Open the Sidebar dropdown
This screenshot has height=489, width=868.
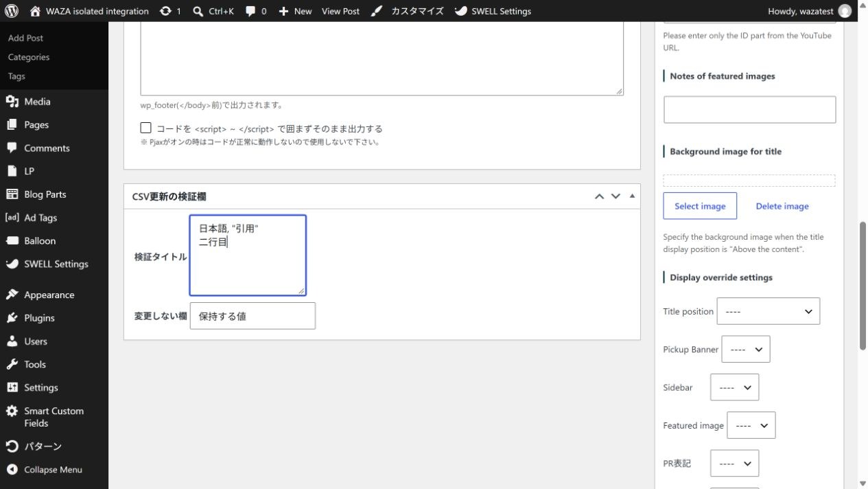[x=734, y=387]
